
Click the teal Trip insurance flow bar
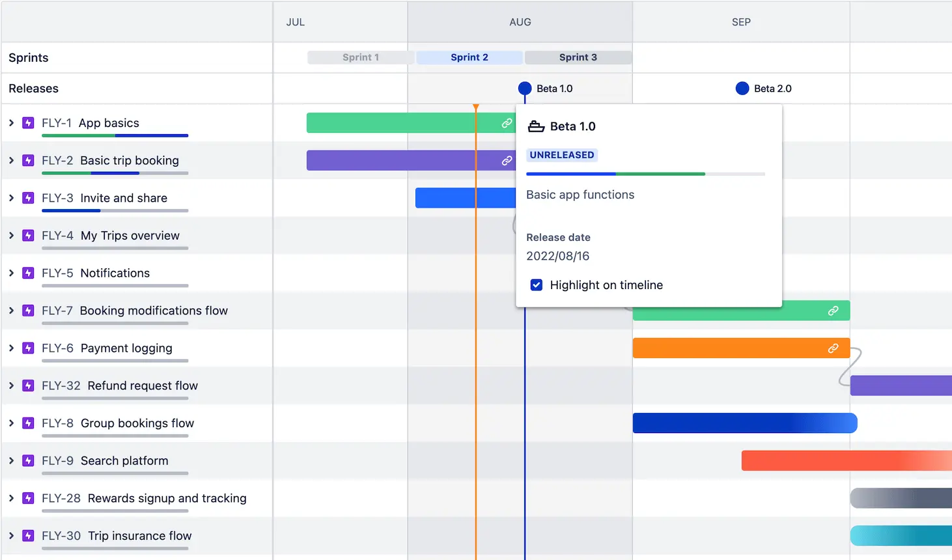click(901, 535)
